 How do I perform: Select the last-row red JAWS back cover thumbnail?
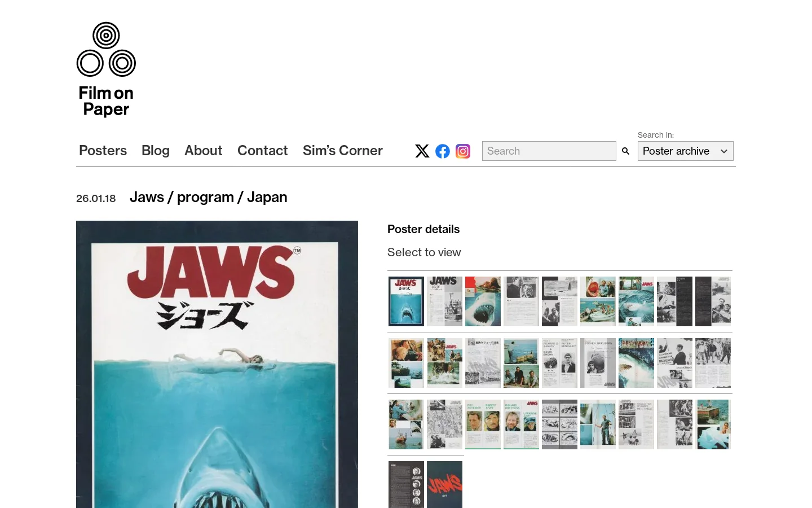point(444,484)
